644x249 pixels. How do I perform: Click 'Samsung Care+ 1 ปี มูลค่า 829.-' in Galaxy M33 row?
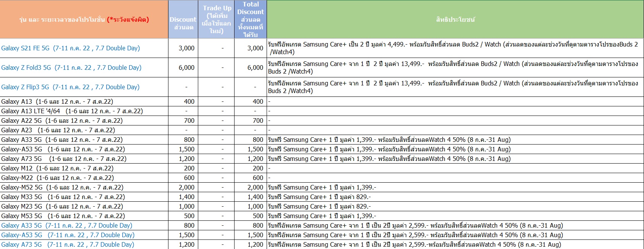click(x=455, y=197)
